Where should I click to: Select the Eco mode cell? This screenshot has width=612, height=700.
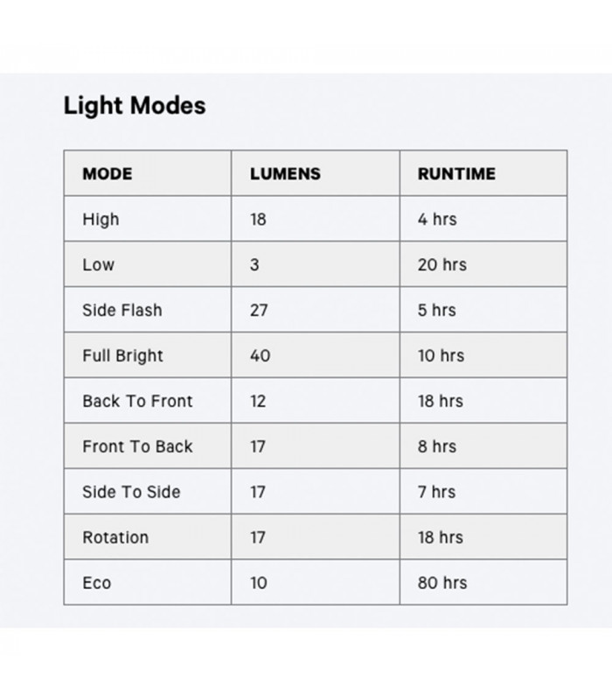click(x=97, y=583)
